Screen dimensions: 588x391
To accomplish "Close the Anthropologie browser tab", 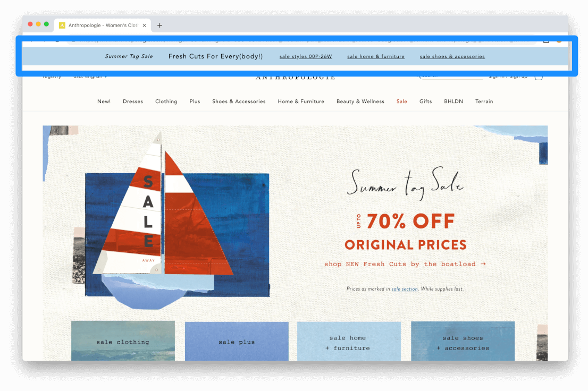I will 145,25.
